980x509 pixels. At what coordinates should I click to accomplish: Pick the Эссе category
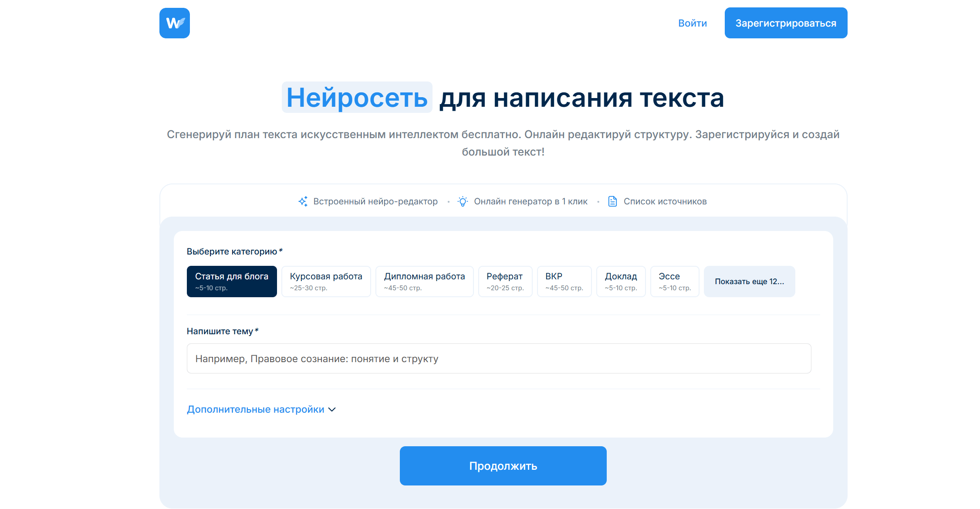pyautogui.click(x=674, y=282)
